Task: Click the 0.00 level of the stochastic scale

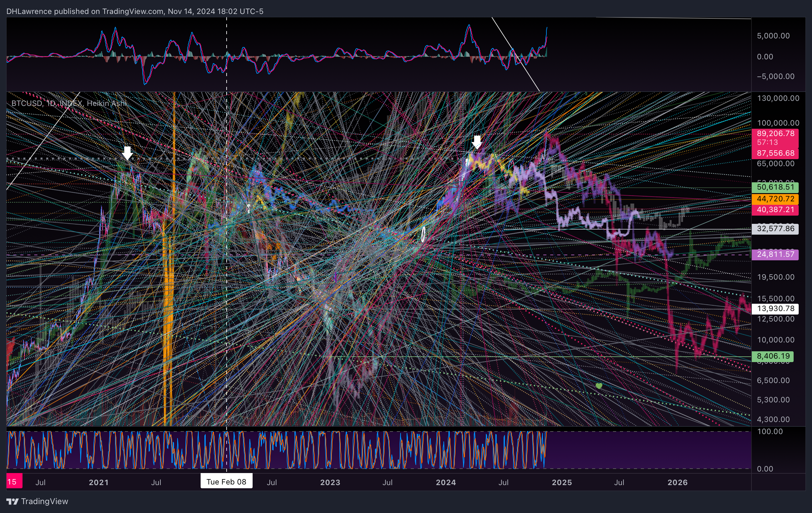Action: pos(765,469)
